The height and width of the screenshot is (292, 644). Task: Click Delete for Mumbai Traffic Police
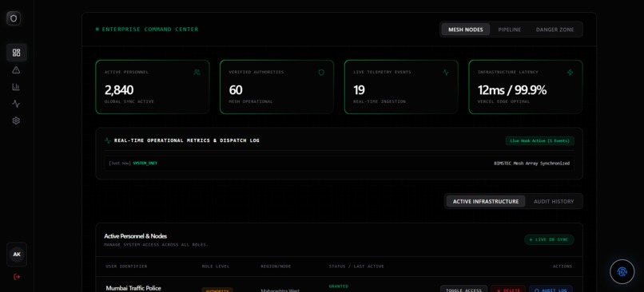point(508,289)
